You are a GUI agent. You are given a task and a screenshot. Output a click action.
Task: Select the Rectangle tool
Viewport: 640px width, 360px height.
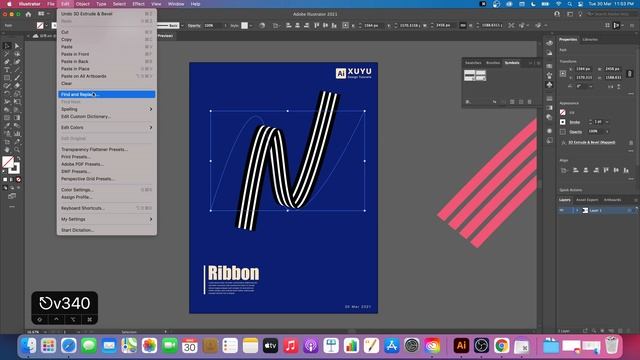[7, 78]
